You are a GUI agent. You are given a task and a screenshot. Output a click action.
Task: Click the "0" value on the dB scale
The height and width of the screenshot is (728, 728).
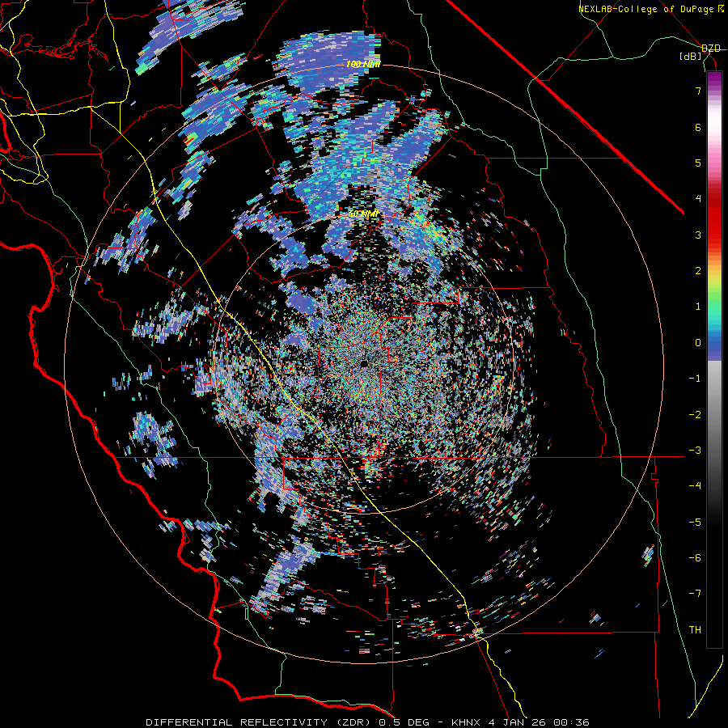coord(698,343)
